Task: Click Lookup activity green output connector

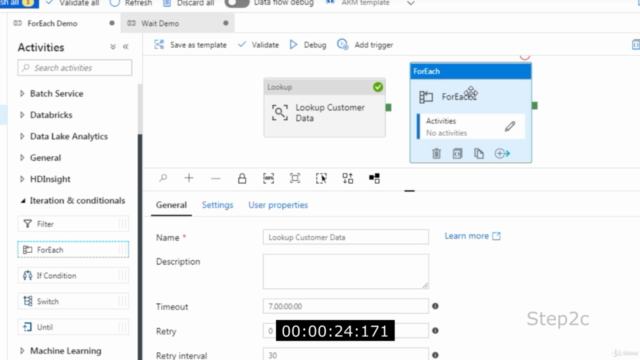Action: pos(389,107)
